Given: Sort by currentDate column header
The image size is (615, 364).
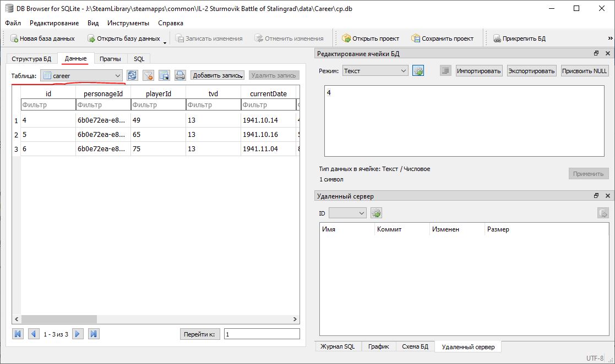Looking at the screenshot, I should [x=268, y=93].
